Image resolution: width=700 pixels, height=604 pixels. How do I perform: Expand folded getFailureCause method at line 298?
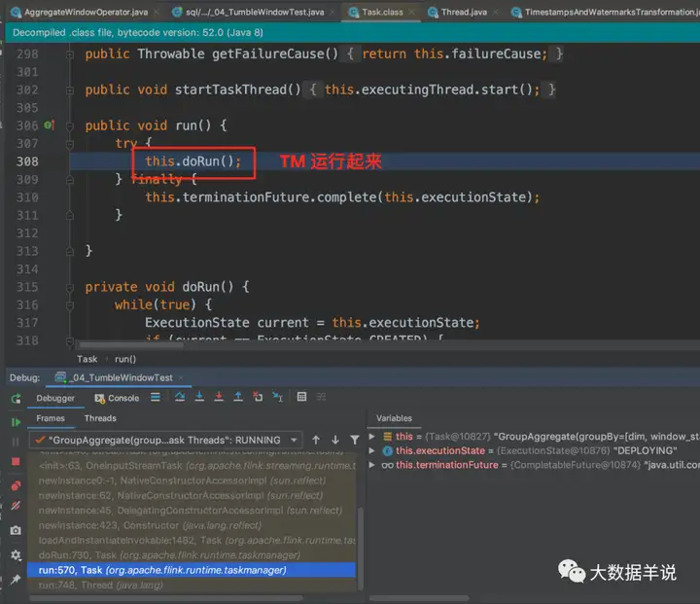pyautogui.click(x=70, y=54)
